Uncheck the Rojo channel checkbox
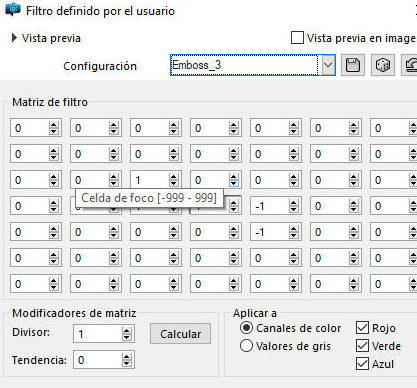This screenshot has height=388, width=417. click(x=362, y=328)
